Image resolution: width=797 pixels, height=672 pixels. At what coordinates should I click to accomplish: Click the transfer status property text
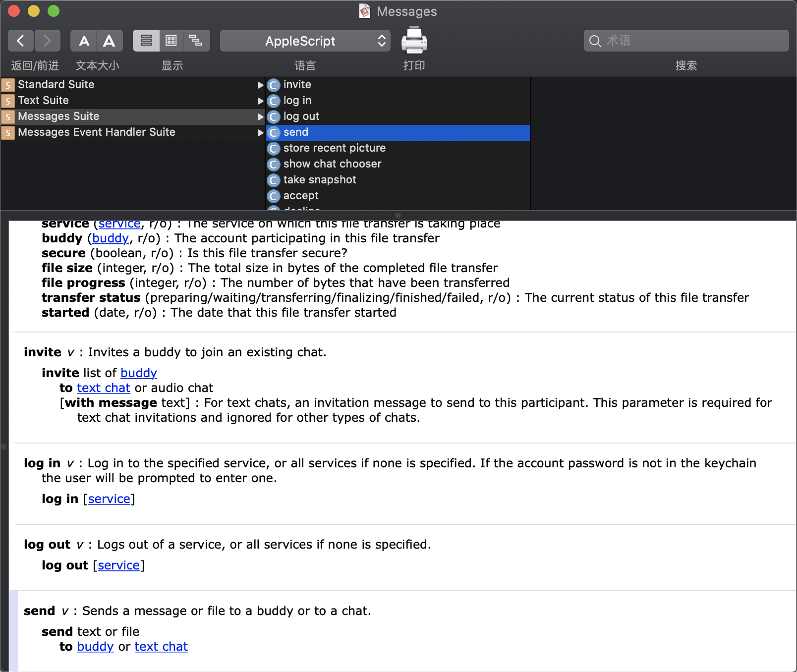click(91, 298)
